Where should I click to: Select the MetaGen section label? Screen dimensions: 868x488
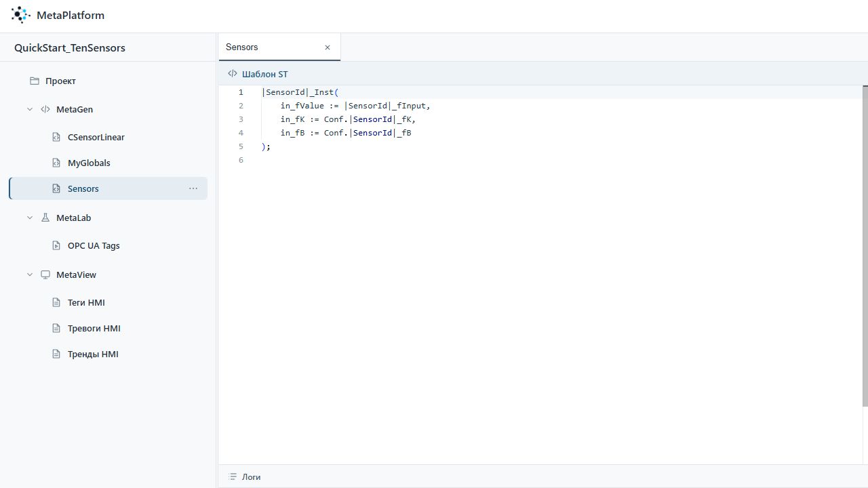75,109
